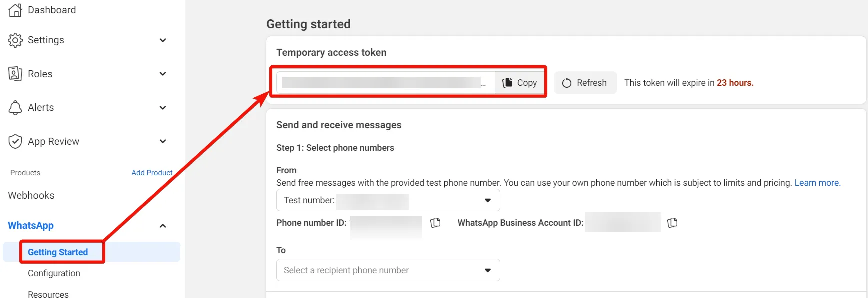Click the Alerts bell icon
Viewport: 868px width, 298px height.
(15, 108)
